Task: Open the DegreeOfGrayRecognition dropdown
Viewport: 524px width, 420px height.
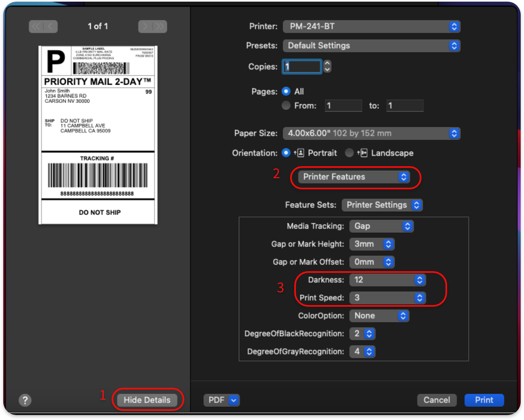Action: pos(362,352)
